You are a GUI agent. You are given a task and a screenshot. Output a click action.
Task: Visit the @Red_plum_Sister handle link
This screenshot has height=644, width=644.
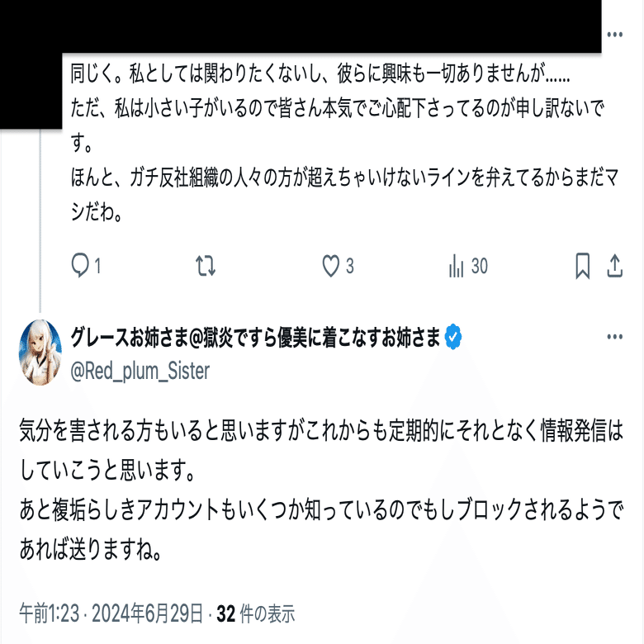click(x=140, y=372)
